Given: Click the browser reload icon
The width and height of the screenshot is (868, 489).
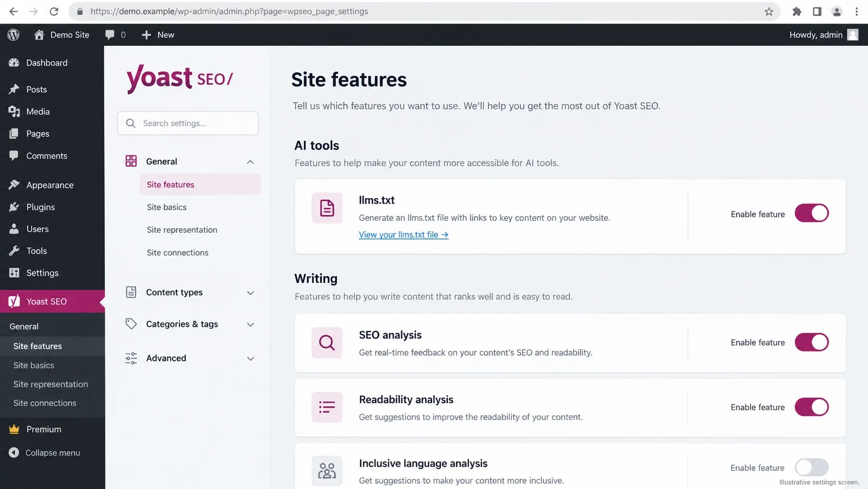Looking at the screenshot, I should point(54,11).
